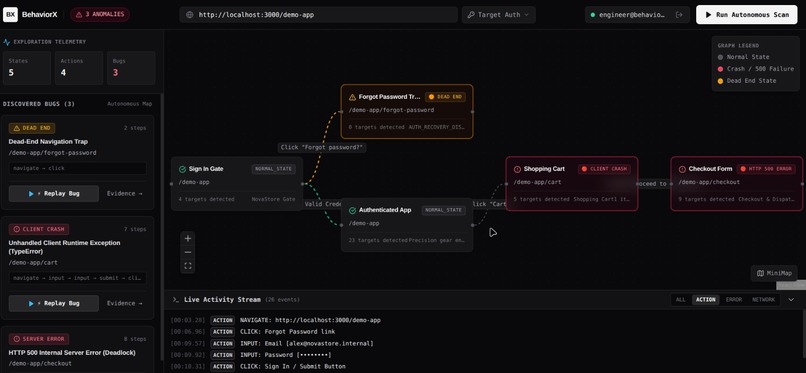The height and width of the screenshot is (373, 806).
Task: Fit the graph to view
Action: coord(188,266)
